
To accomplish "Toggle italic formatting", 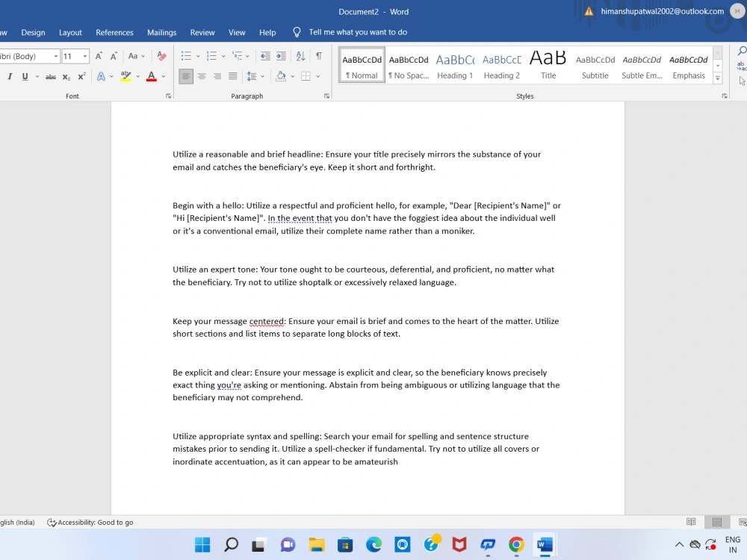I will tap(10, 76).
